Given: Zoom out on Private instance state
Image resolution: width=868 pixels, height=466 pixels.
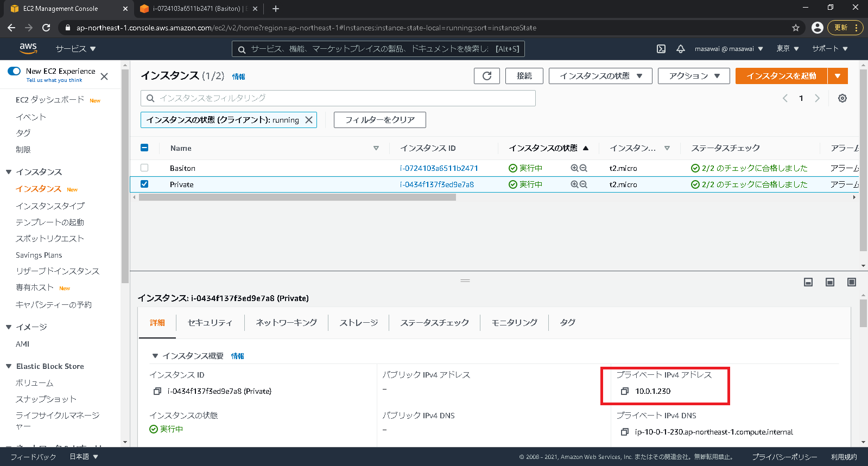Looking at the screenshot, I should [584, 184].
